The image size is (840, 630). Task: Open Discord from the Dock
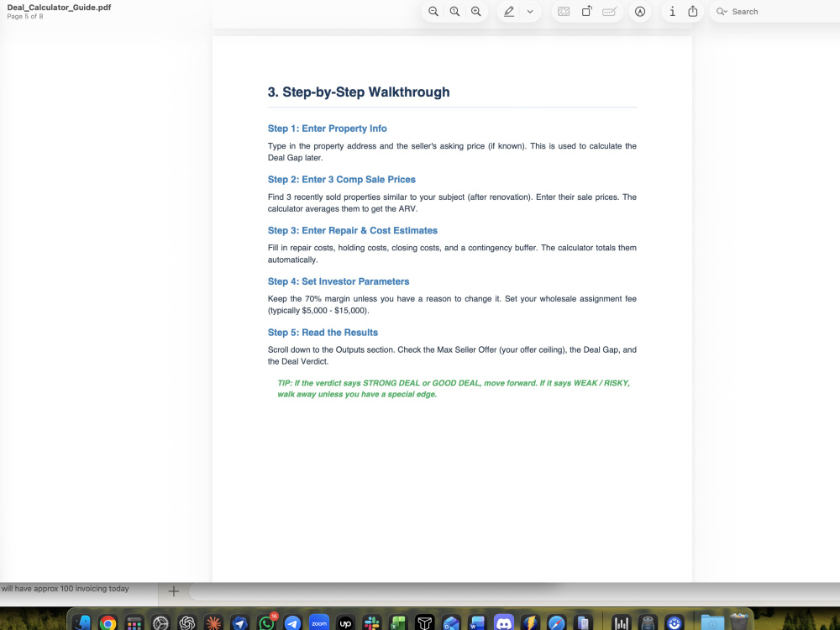pyautogui.click(x=503, y=623)
